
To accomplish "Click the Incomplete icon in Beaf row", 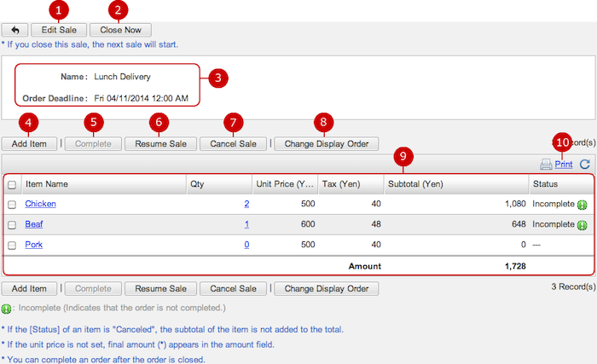I will coord(583,225).
